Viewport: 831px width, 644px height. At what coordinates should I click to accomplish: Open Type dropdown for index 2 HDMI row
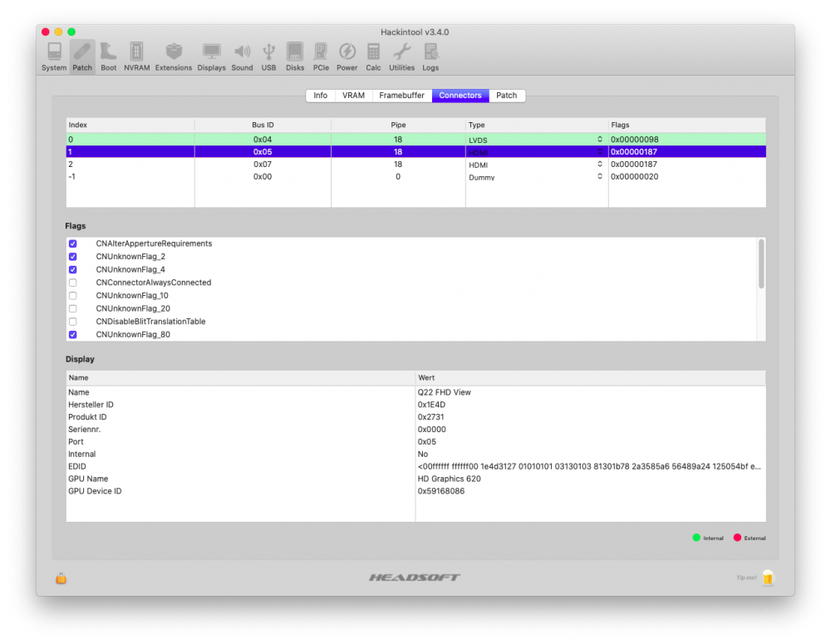click(599, 165)
